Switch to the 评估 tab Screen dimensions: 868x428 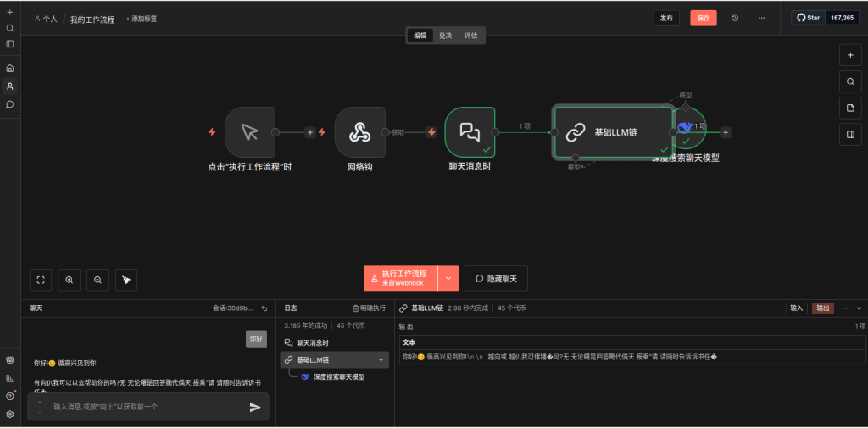coord(471,36)
